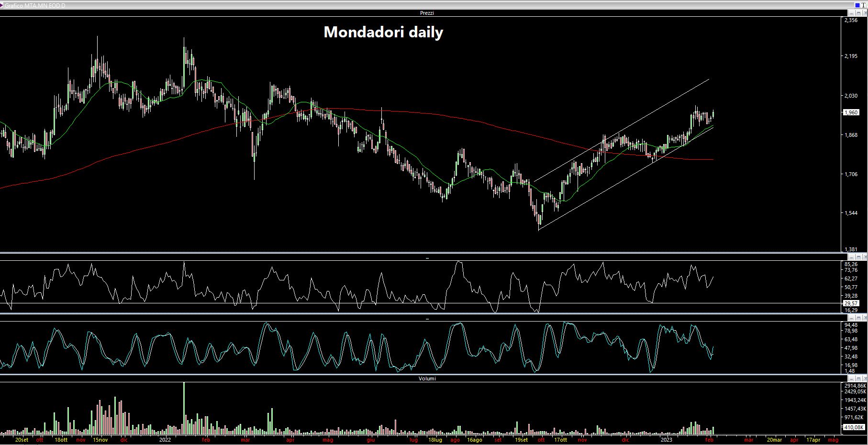Click the giu date marker
Viewport: 868px width, 445px height.
pos(371,440)
